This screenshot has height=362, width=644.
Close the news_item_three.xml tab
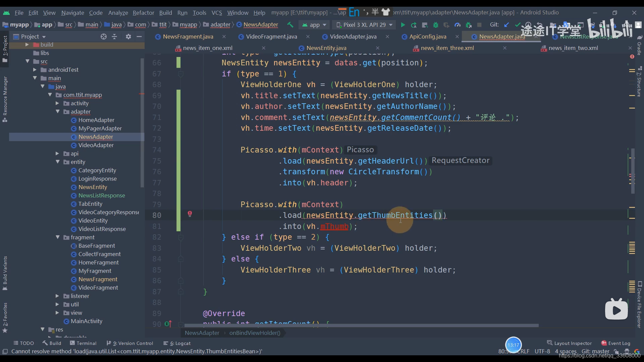coord(505,48)
